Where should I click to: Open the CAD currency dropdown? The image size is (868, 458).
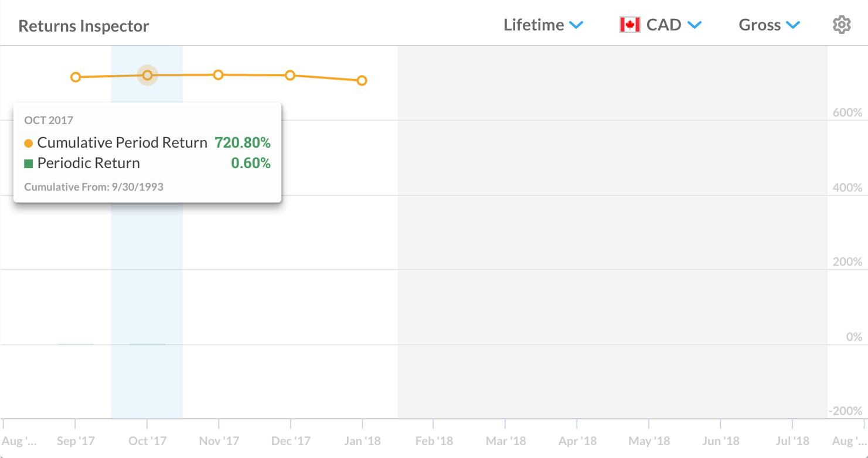coord(673,25)
